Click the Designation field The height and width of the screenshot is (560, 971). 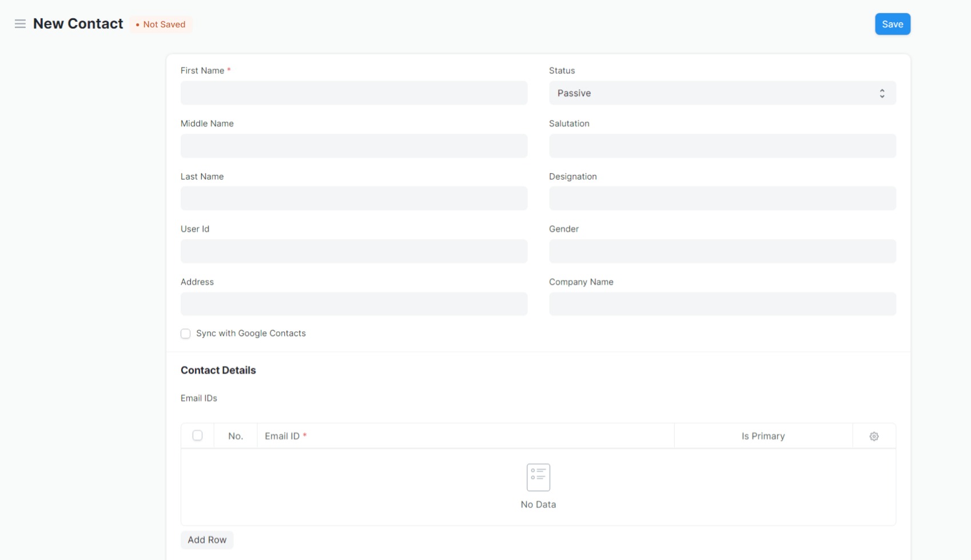coord(722,199)
